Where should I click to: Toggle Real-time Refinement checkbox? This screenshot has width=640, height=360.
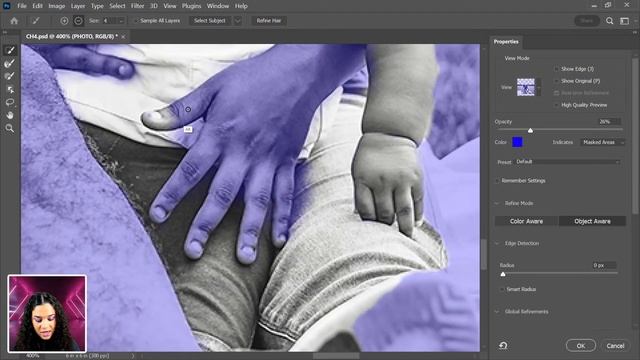[556, 93]
